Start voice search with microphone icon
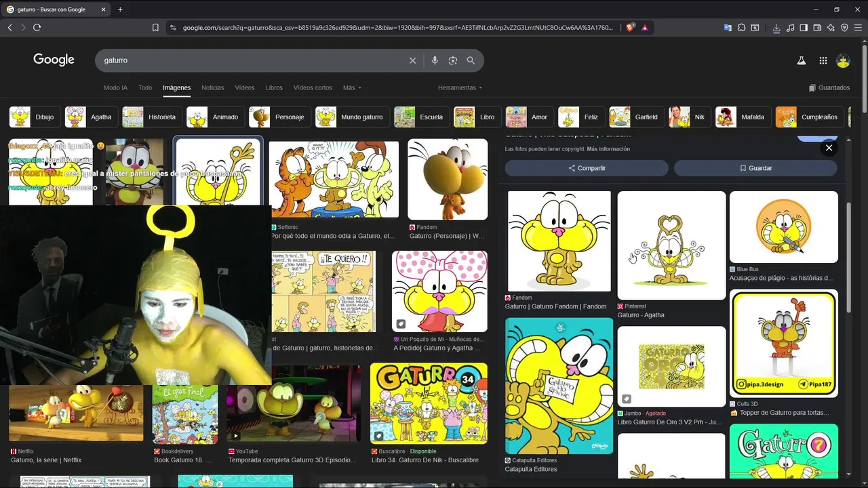This screenshot has width=868, height=488. tap(435, 60)
